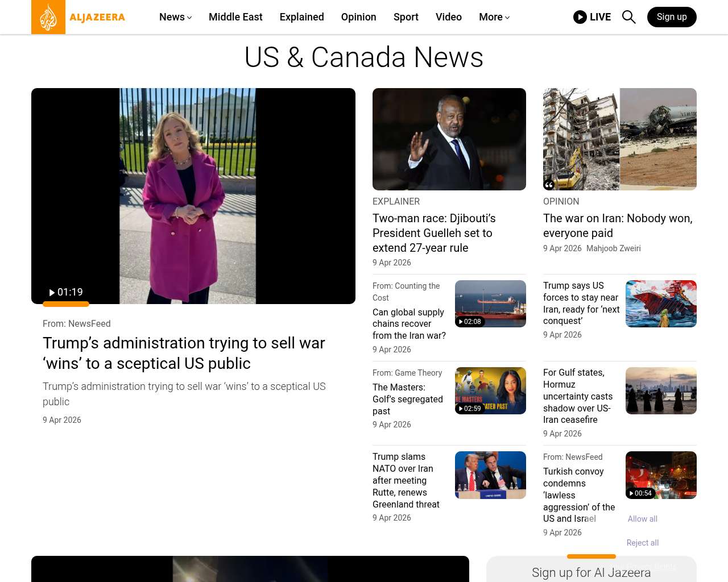
Task: Open Djibouti President Guelleh explainer headline
Action: point(433,233)
